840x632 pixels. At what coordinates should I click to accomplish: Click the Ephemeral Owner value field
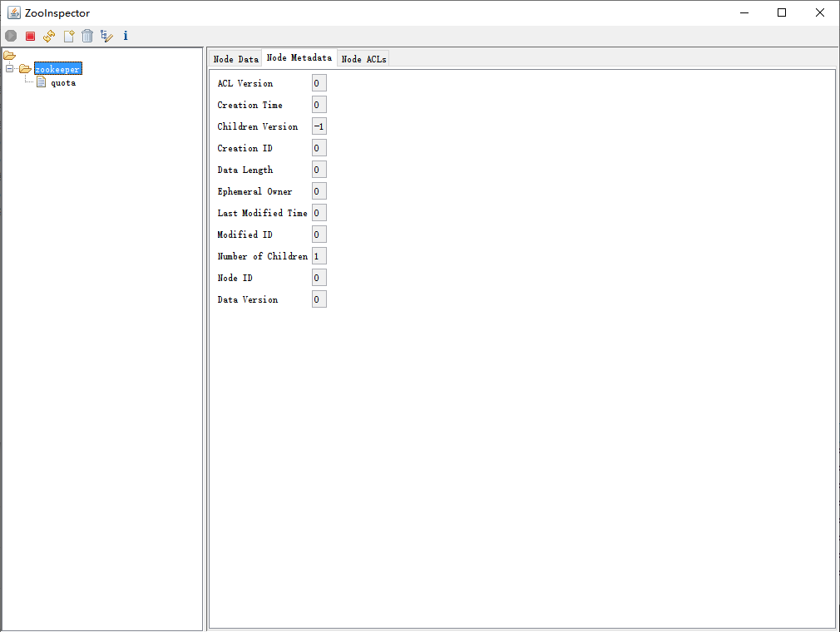click(x=319, y=191)
